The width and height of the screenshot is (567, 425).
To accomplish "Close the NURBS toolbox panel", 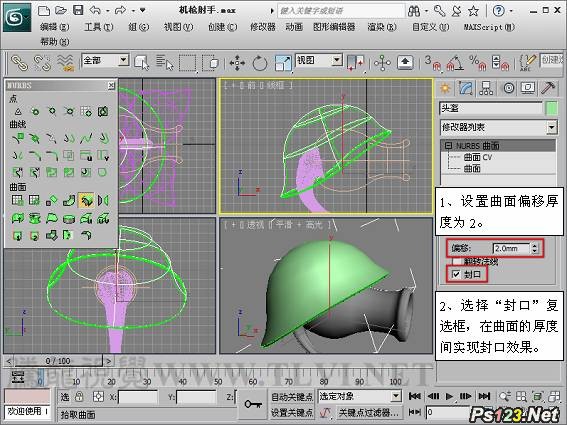I will click(111, 85).
